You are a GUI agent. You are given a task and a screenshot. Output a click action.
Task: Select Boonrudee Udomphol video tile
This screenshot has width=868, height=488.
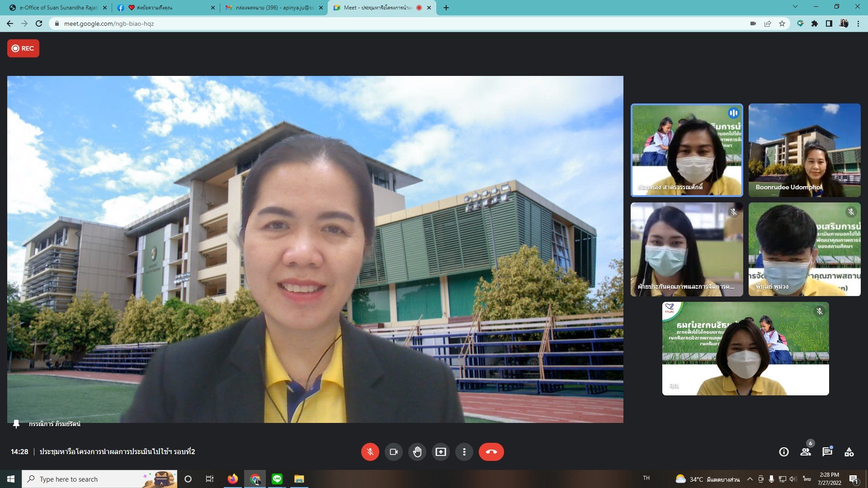point(804,150)
